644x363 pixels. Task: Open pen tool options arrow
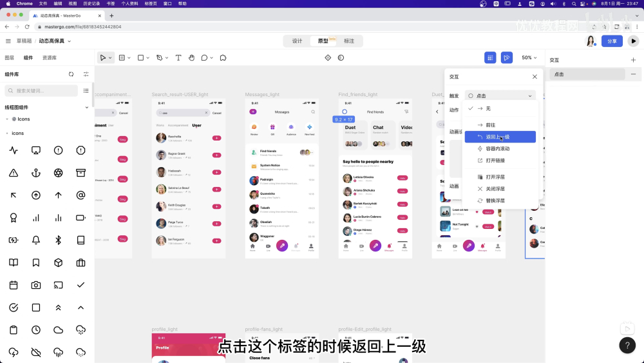pos(167,58)
